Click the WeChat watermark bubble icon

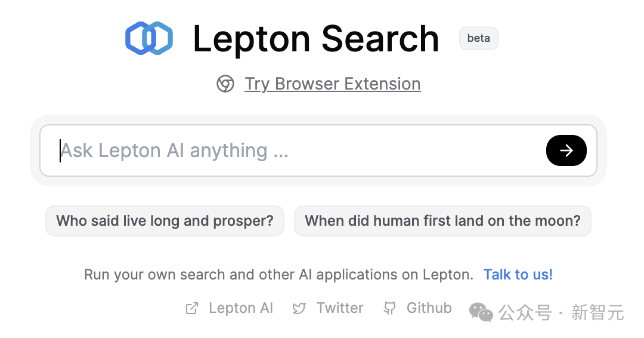481,311
